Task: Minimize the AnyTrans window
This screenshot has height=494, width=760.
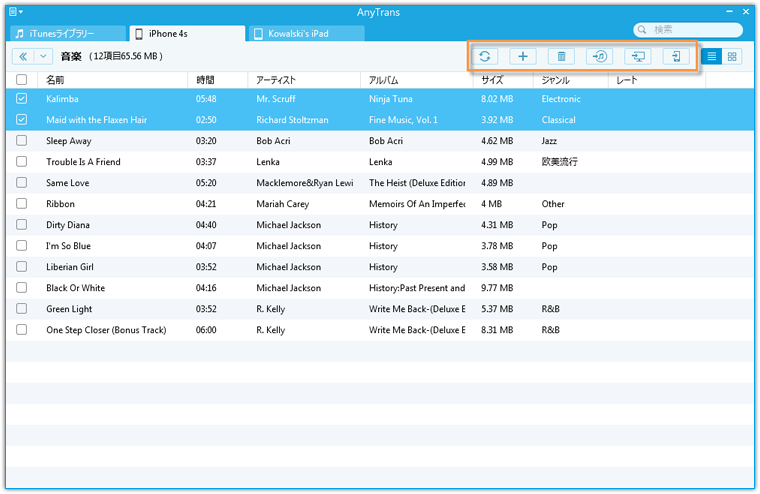Action: point(729,11)
